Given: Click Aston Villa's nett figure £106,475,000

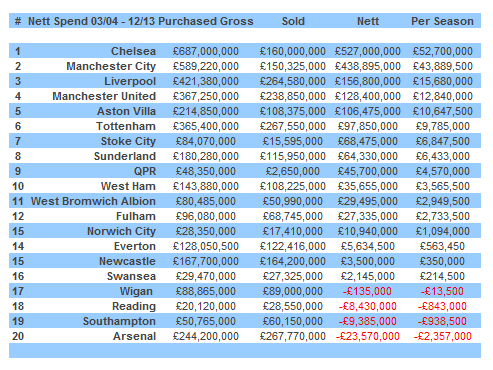Looking at the screenshot, I should (368, 111).
